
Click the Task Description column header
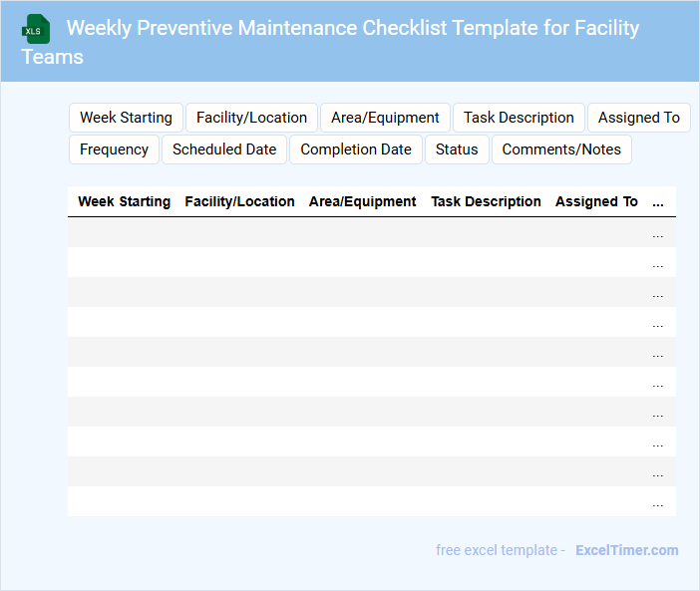pyautogui.click(x=486, y=201)
